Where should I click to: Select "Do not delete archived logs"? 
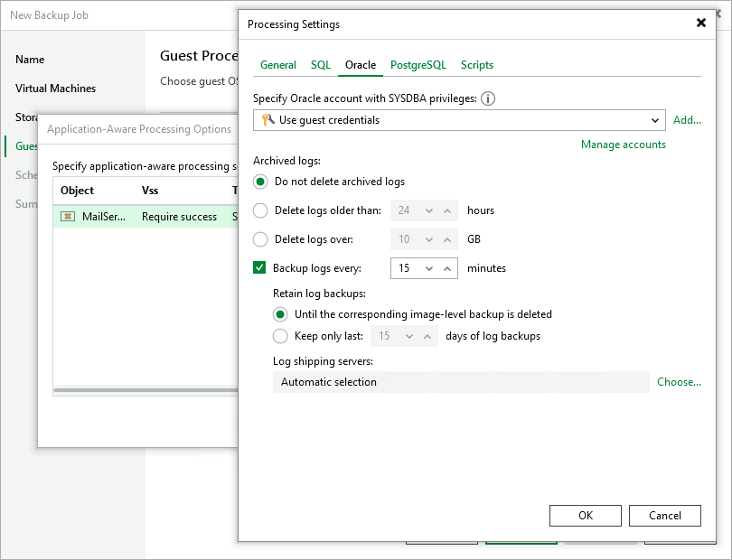[261, 182]
